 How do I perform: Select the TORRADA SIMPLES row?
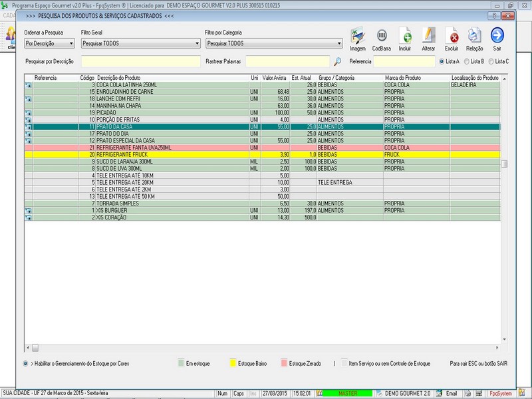(x=262, y=203)
